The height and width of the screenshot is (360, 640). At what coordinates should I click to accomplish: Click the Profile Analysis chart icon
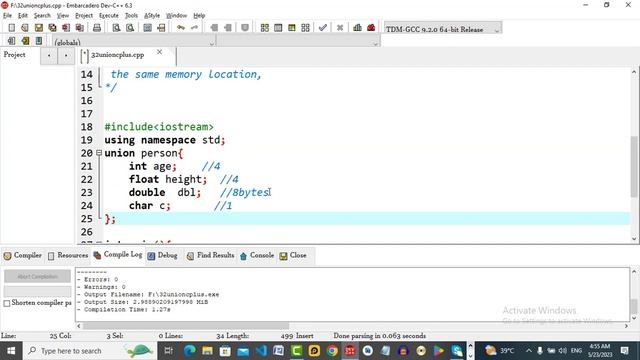358,28
